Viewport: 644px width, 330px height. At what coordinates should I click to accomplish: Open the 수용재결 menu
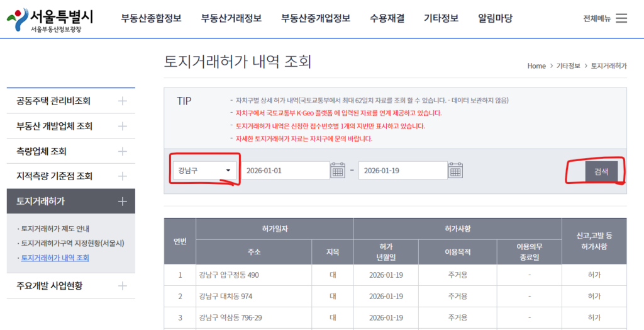387,18
